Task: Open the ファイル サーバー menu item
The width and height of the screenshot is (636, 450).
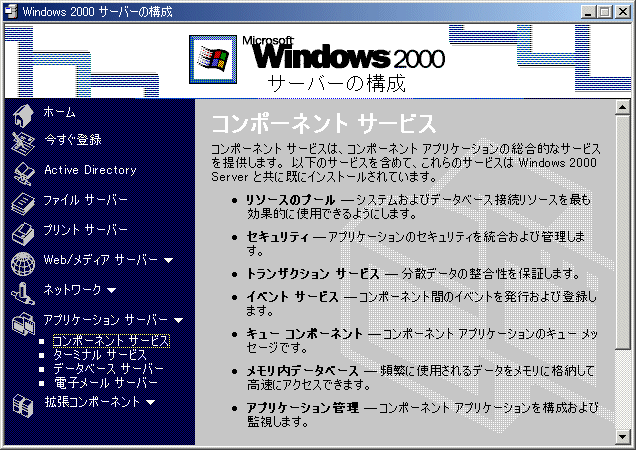Action: 86,200
